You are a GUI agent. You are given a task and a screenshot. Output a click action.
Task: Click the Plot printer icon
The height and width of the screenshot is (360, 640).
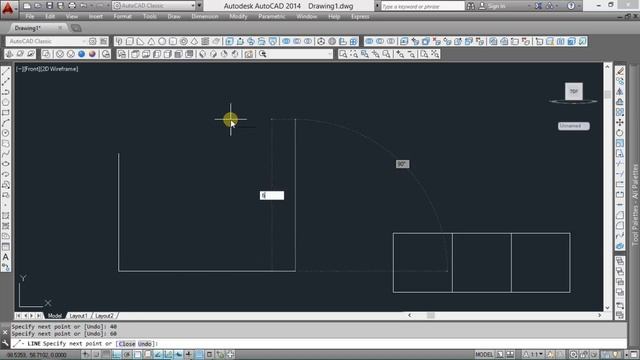tap(72, 6)
